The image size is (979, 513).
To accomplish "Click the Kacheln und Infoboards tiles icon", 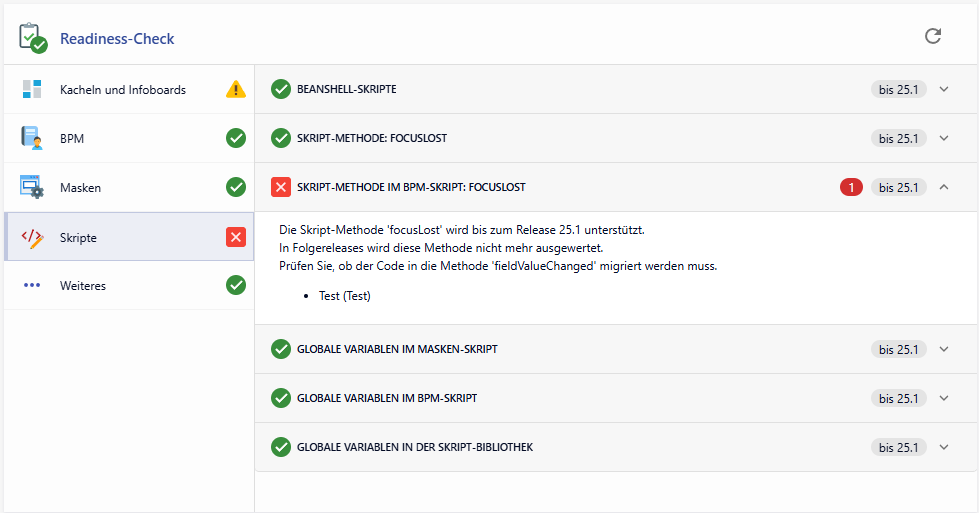I will click(x=32, y=89).
